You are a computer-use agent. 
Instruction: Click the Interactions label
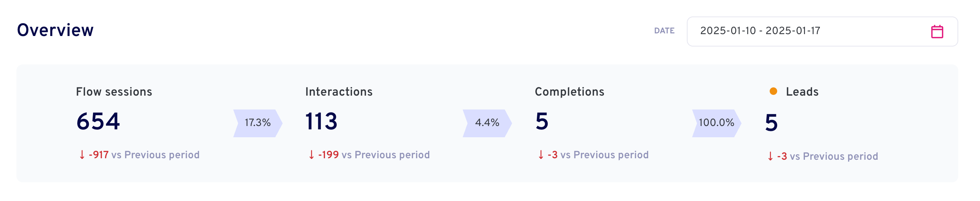[x=339, y=92]
